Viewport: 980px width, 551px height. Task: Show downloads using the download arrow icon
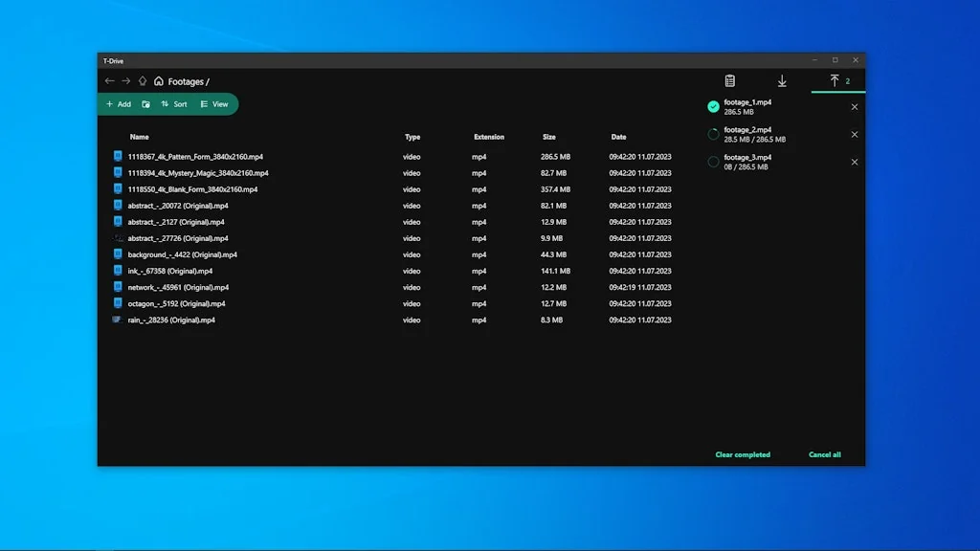(x=782, y=81)
